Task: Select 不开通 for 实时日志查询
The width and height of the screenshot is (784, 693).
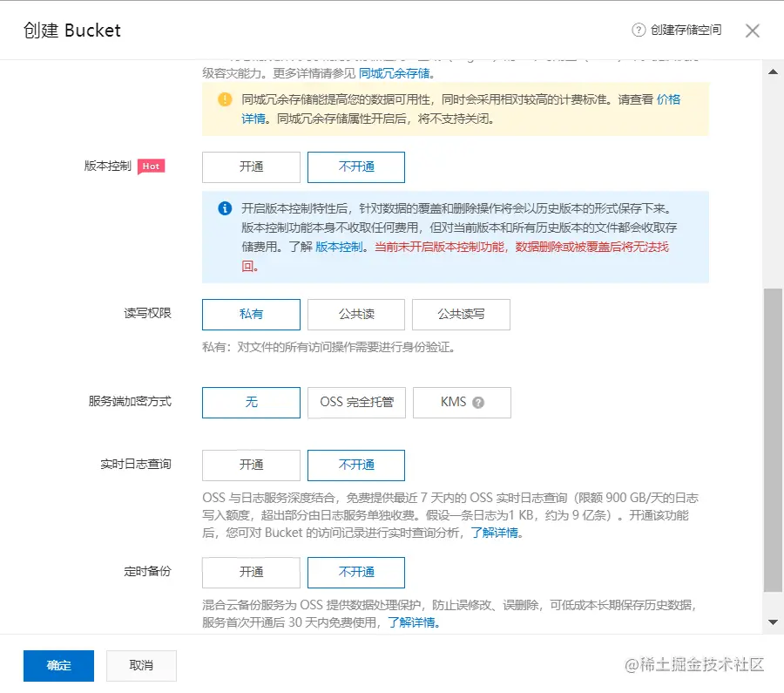Action: [x=356, y=465]
